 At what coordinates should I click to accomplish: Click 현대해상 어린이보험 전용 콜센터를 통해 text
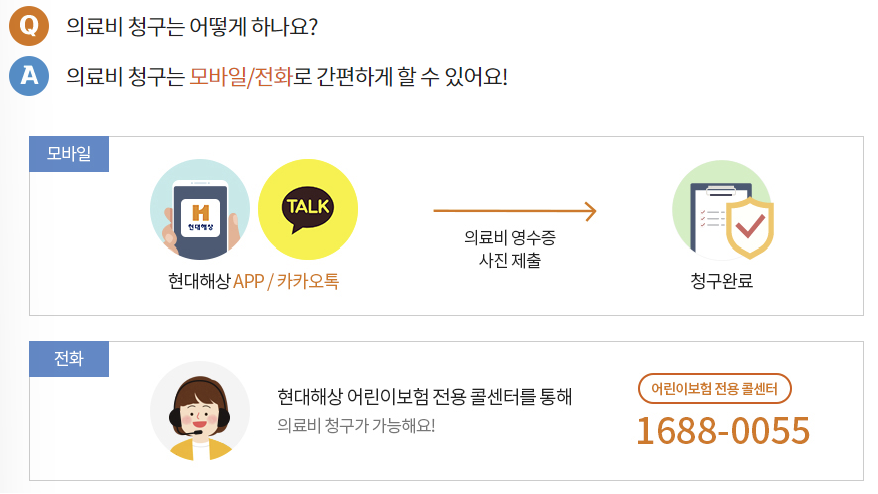click(424, 397)
